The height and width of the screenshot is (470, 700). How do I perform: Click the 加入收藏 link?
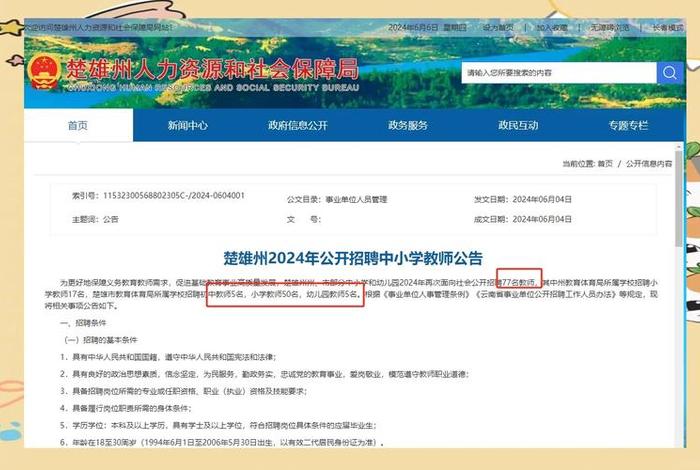click(x=552, y=28)
